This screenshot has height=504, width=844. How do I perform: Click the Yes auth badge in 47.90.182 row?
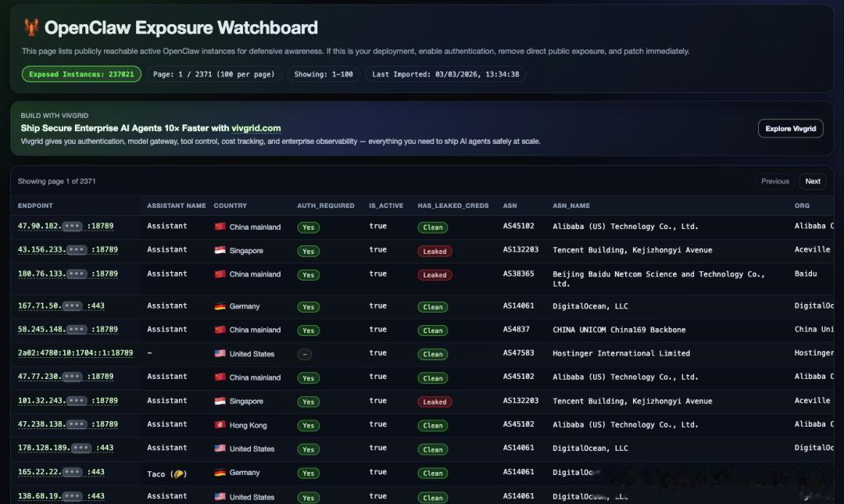click(309, 227)
